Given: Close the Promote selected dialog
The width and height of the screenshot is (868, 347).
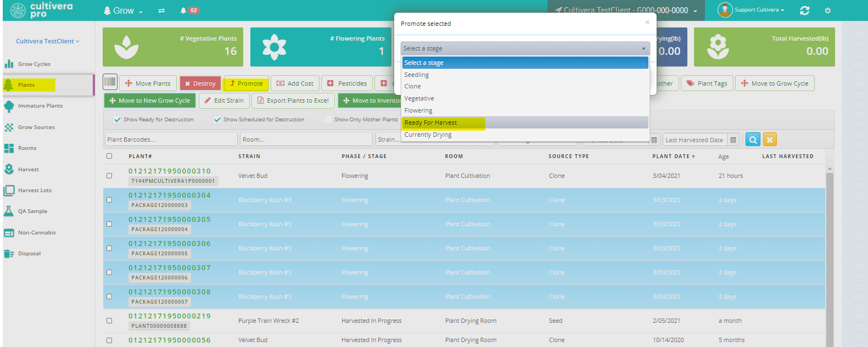Looking at the screenshot, I should point(647,23).
